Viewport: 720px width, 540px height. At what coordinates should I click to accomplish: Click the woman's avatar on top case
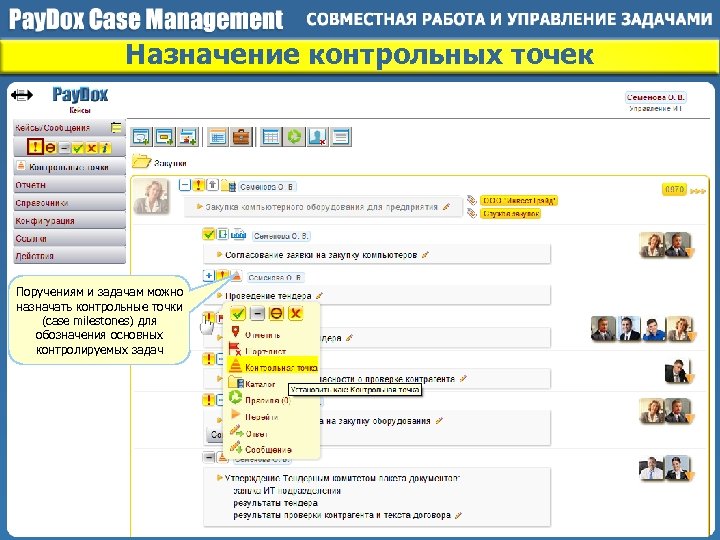pyautogui.click(x=151, y=197)
